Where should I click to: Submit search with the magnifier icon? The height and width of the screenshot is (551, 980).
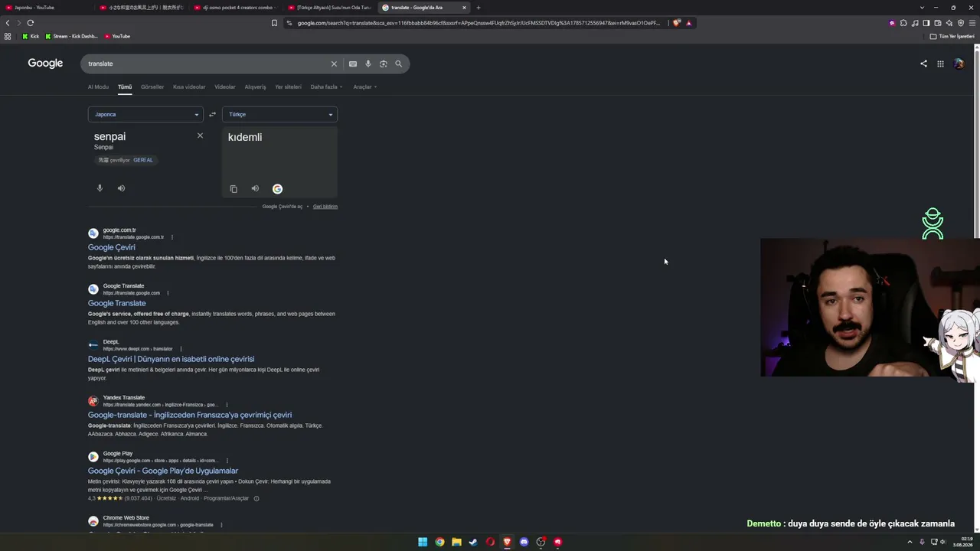pos(398,64)
